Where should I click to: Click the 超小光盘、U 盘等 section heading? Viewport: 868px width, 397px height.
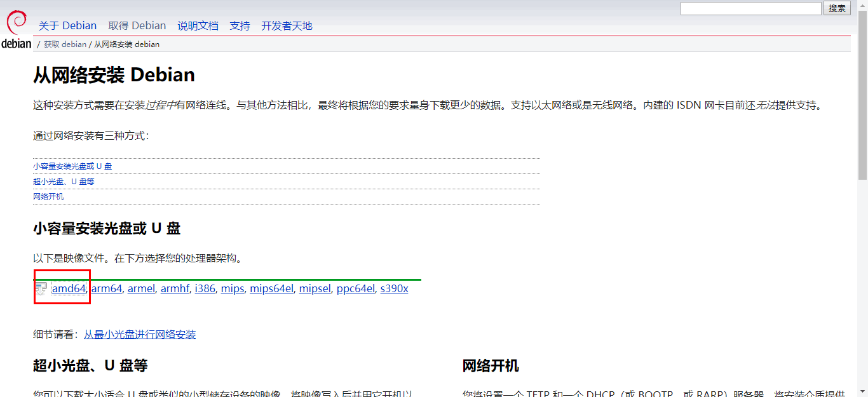tap(90, 365)
